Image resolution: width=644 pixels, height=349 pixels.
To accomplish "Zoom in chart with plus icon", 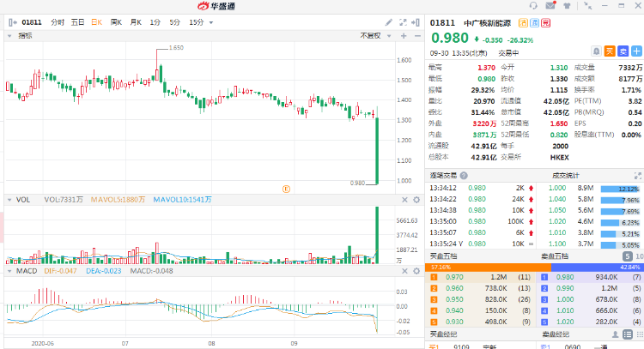I will pos(404,36).
